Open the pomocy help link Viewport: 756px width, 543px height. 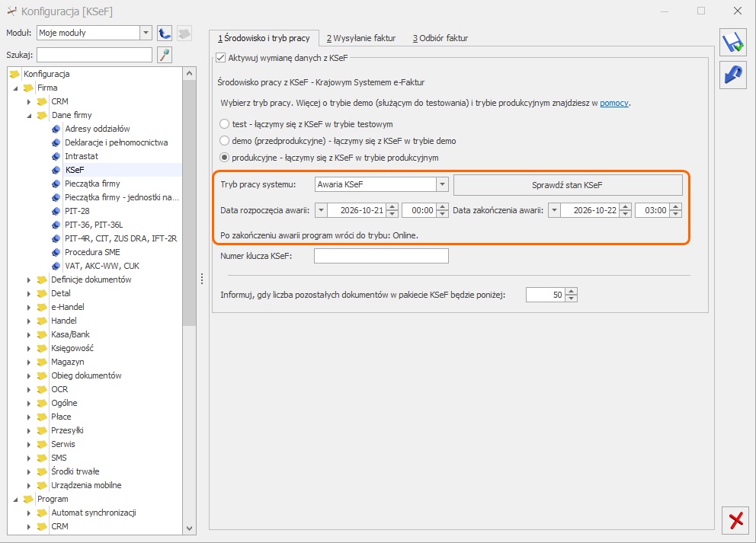613,103
